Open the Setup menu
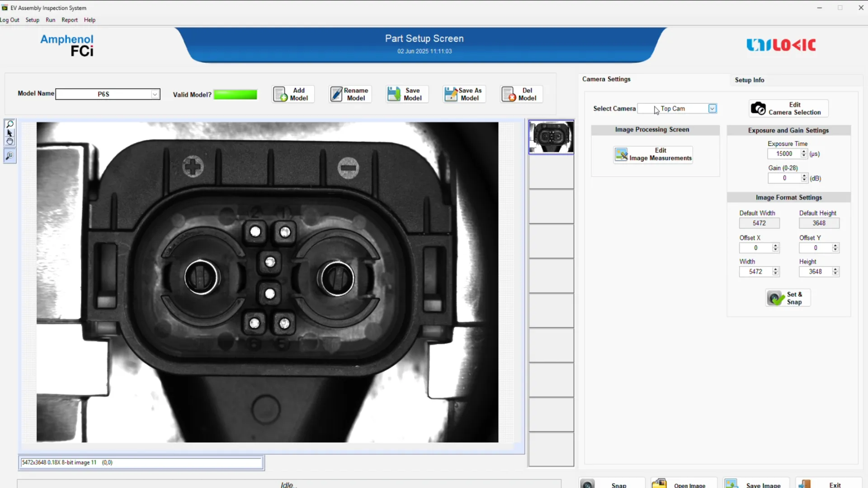868x488 pixels. coord(32,20)
